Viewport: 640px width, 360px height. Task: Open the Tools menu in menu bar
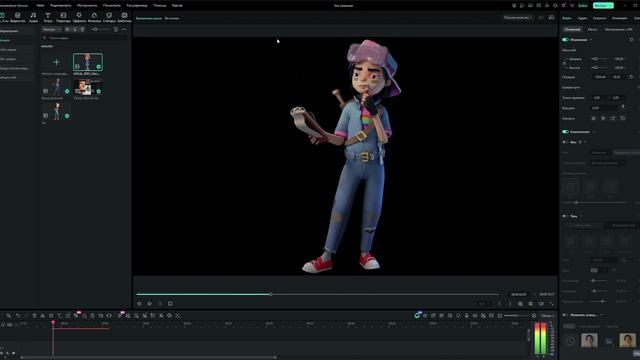coord(87,5)
